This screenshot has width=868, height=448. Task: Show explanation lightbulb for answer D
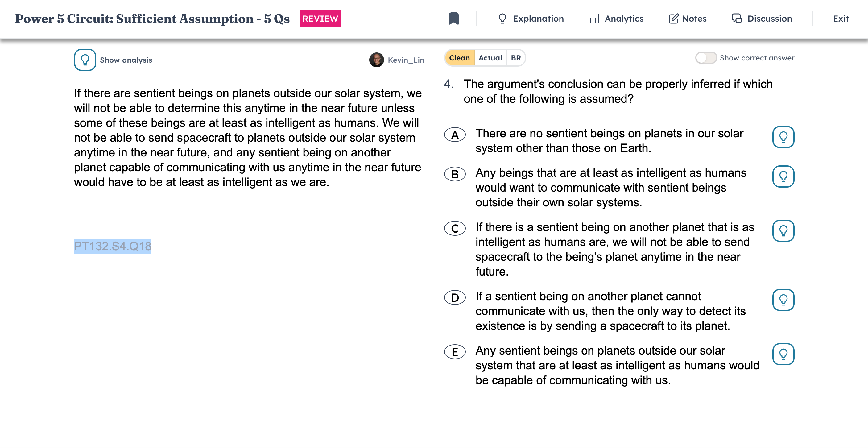[783, 300]
